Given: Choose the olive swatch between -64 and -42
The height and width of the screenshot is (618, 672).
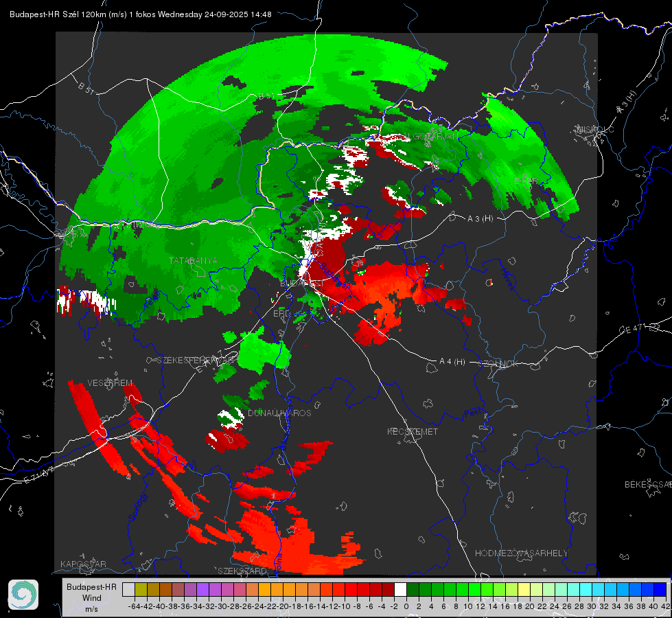Looking at the screenshot, I should click(141, 589).
